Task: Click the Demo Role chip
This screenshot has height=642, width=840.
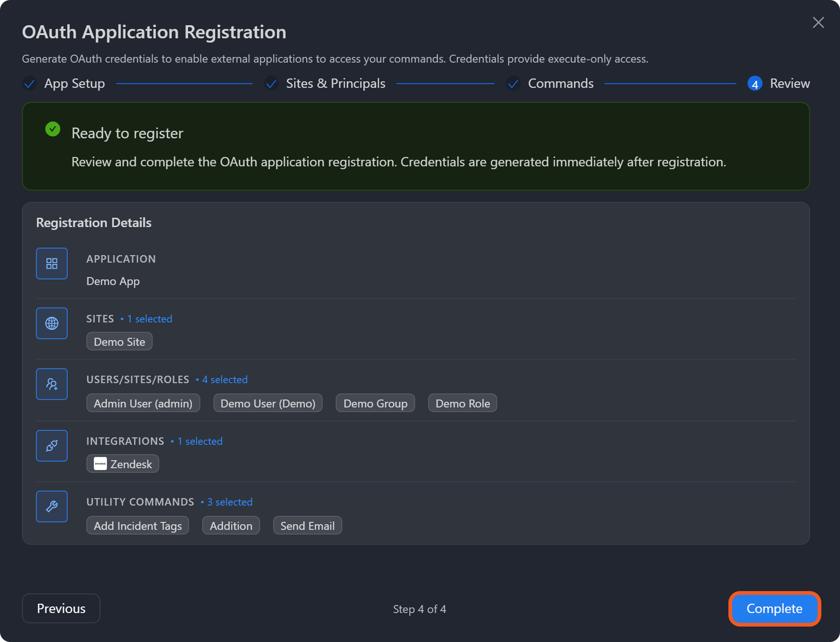Action: pos(462,403)
